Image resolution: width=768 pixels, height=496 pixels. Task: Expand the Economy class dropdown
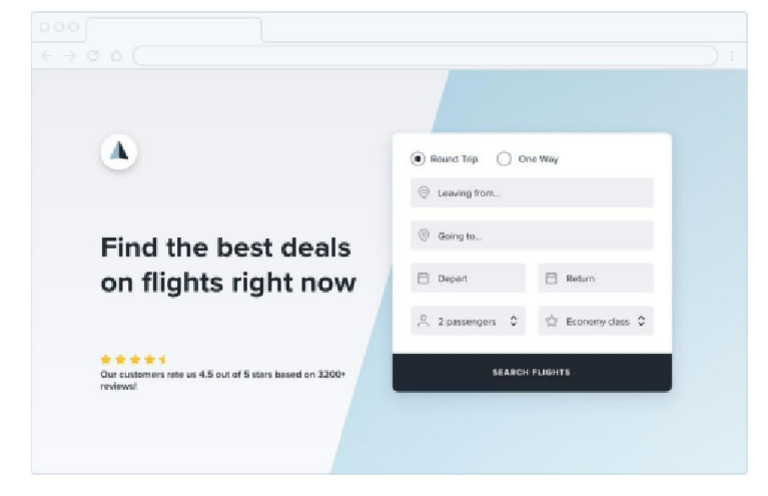coord(596,321)
